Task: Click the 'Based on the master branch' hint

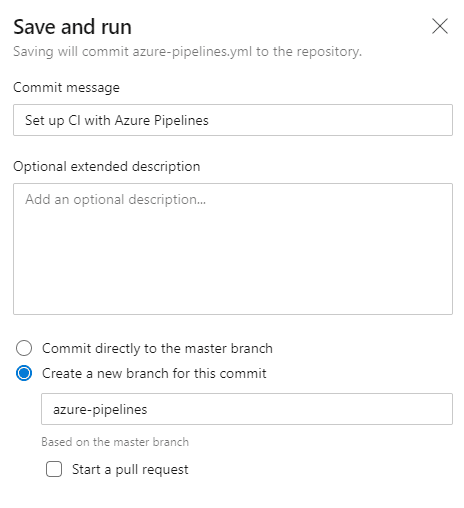Action: 115,442
